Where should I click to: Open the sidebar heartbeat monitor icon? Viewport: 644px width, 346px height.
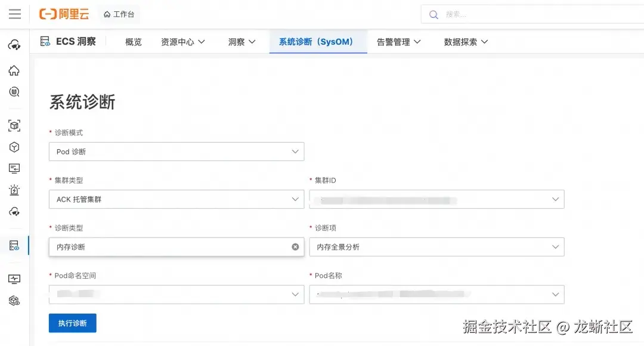click(14, 279)
